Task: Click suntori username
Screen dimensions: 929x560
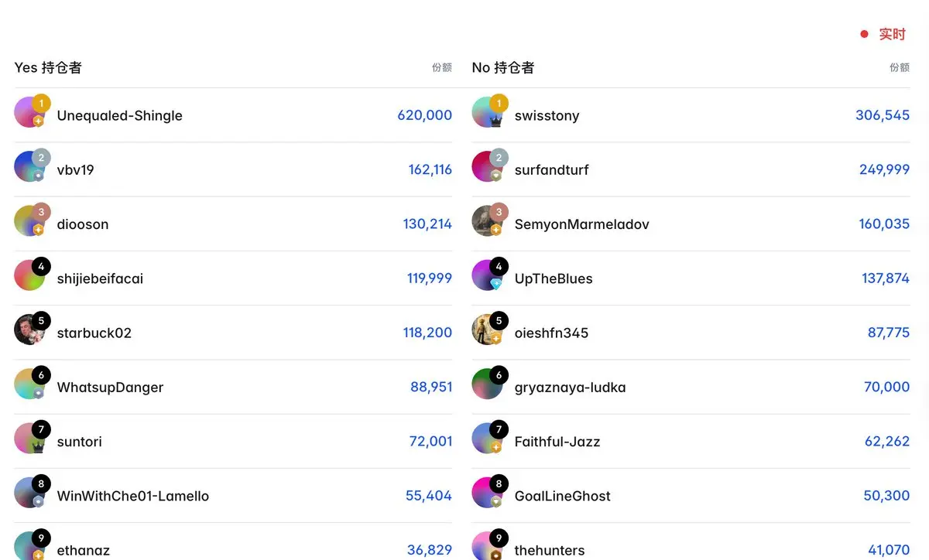Action: pos(80,442)
